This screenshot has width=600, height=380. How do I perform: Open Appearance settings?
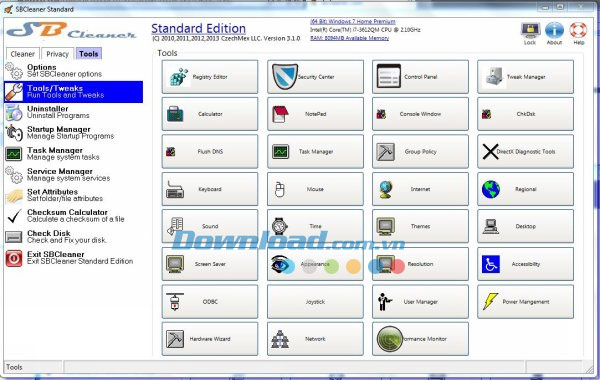(x=315, y=264)
